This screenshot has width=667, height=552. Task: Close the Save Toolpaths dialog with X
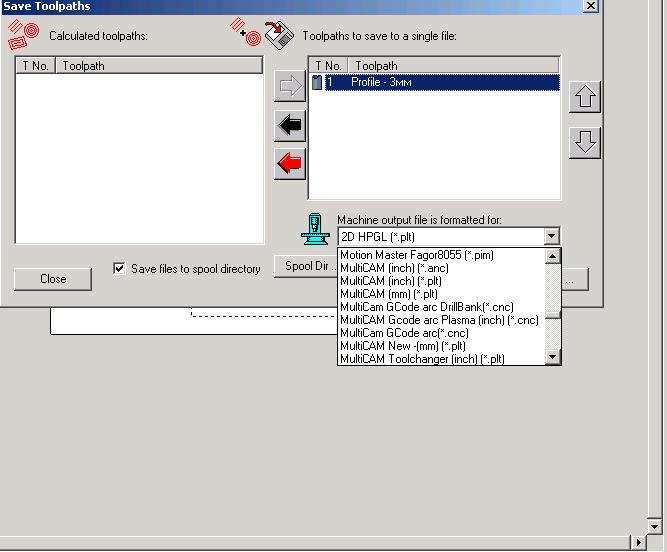tap(591, 6)
